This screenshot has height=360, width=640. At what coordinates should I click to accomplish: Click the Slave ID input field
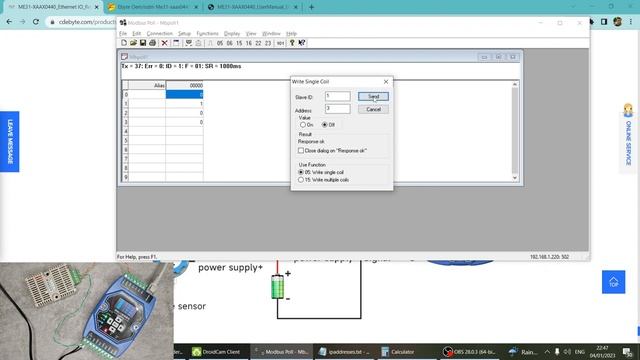tap(338, 96)
